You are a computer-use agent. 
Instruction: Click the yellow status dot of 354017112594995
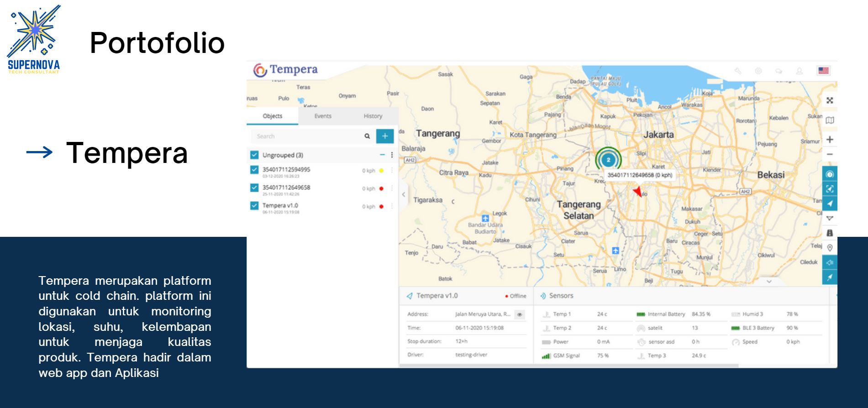click(381, 171)
